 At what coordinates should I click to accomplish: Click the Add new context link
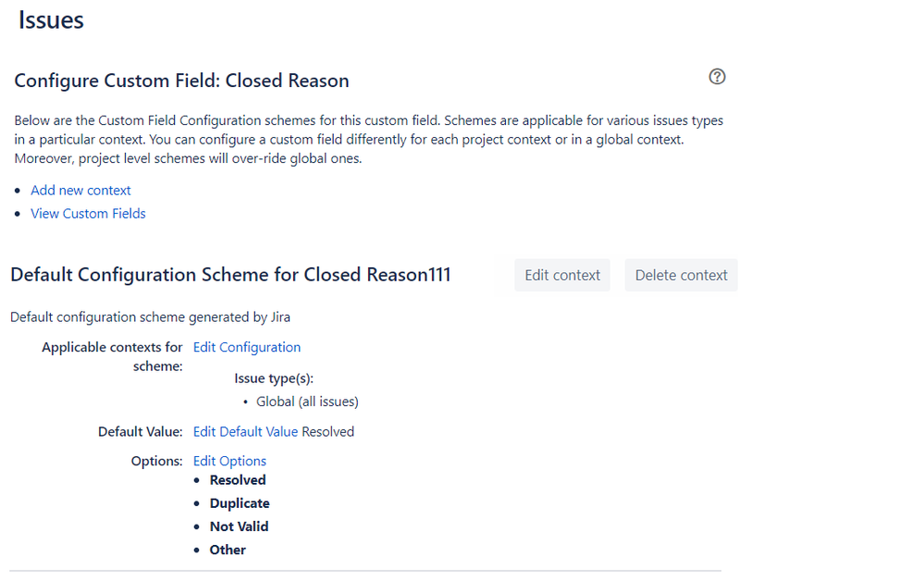[x=80, y=191]
